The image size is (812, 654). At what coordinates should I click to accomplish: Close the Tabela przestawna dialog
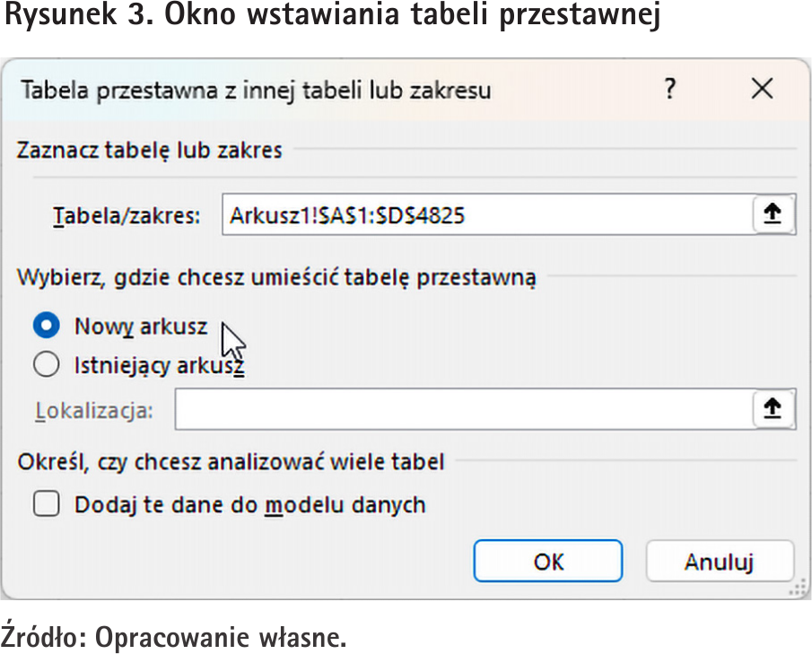click(x=762, y=89)
